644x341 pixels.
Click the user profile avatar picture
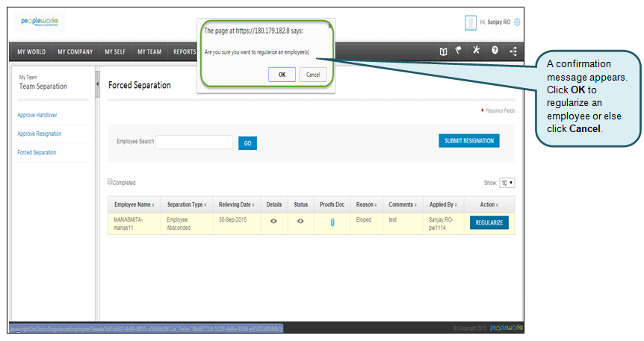click(470, 22)
